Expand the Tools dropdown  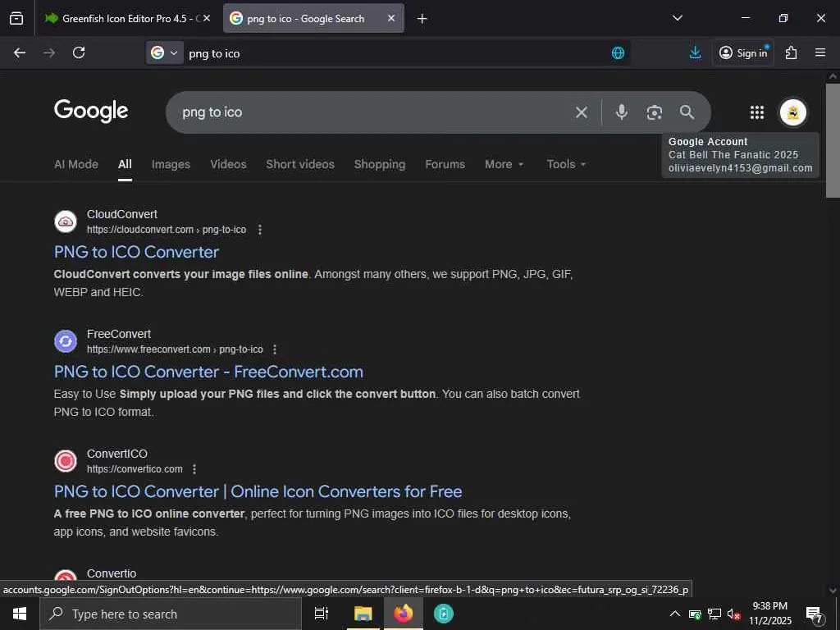566,164
